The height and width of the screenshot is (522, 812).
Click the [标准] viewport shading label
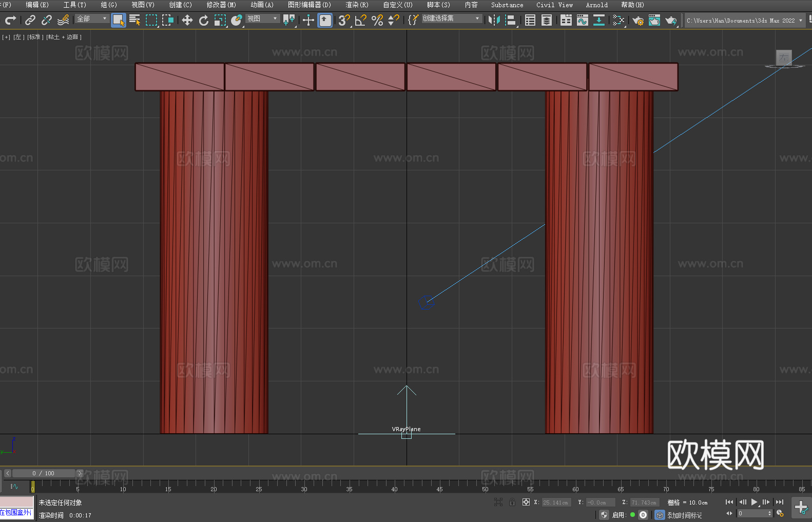tap(35, 37)
